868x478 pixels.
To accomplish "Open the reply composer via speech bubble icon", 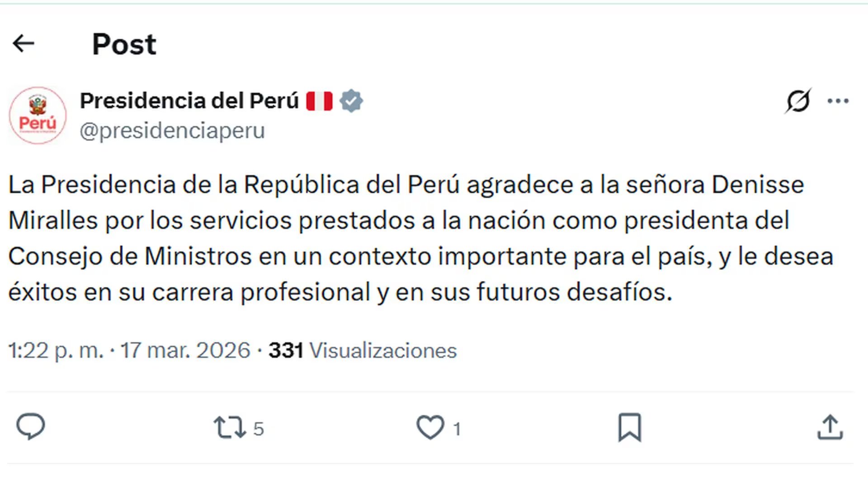I will (x=30, y=425).
